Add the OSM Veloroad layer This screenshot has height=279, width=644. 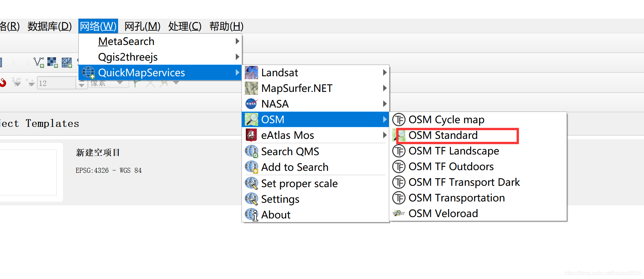point(478,213)
